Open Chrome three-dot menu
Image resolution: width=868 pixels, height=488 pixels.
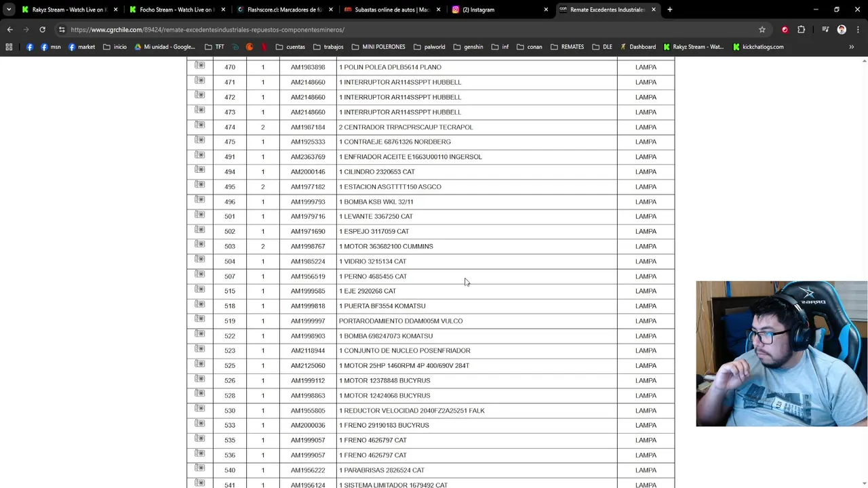[x=858, y=30]
